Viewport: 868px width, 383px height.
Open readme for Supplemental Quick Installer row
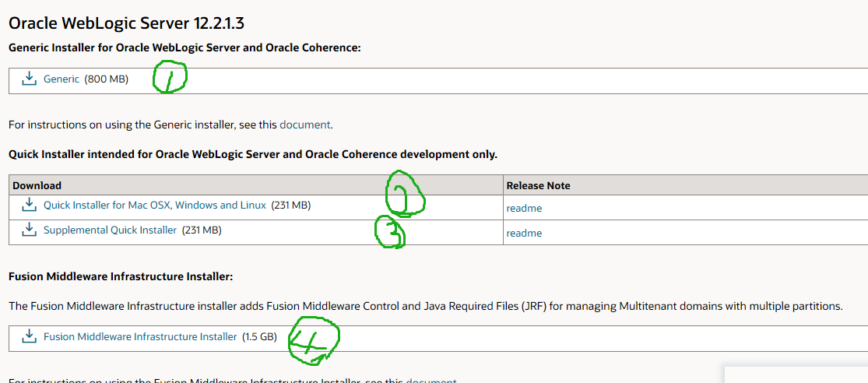point(524,233)
